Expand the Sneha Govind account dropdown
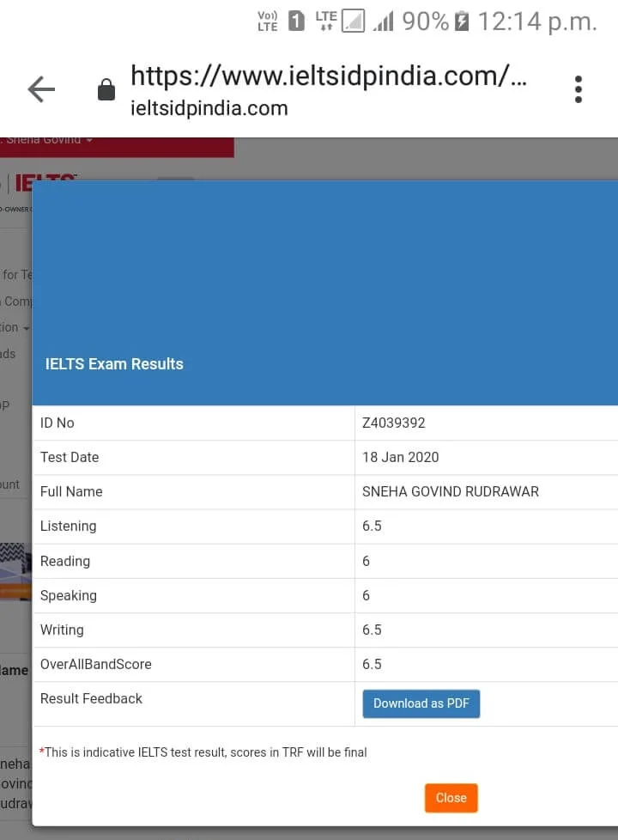Image resolution: width=618 pixels, height=840 pixels. 50,140
